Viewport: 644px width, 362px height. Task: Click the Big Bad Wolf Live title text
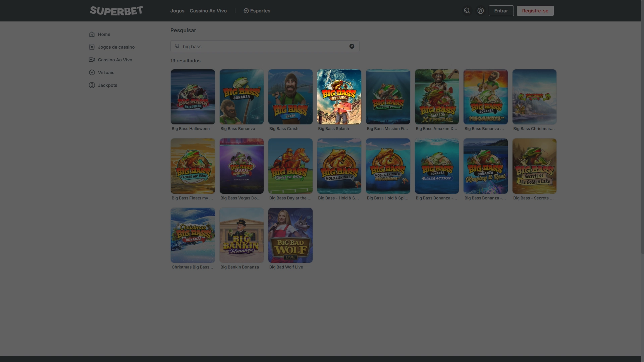(x=286, y=267)
